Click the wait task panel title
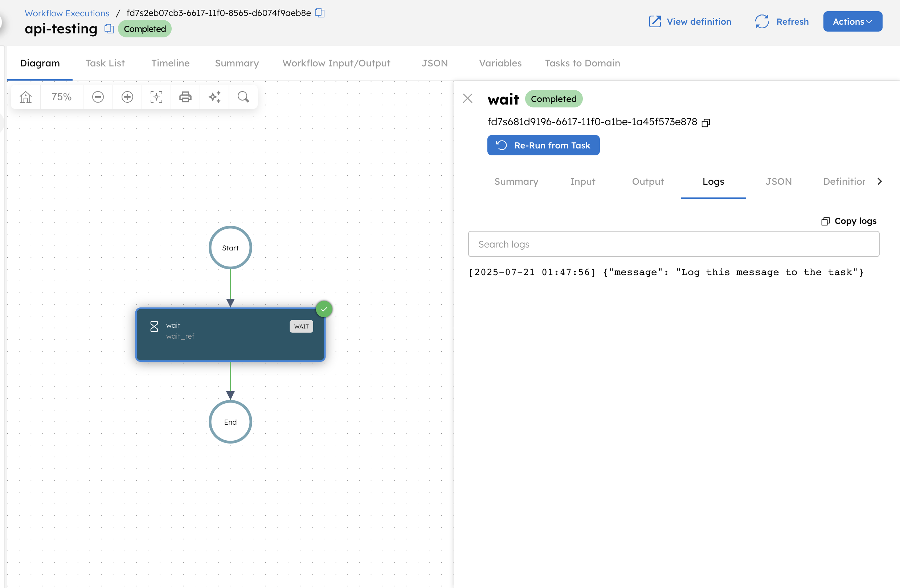This screenshot has height=588, width=900. (x=503, y=99)
